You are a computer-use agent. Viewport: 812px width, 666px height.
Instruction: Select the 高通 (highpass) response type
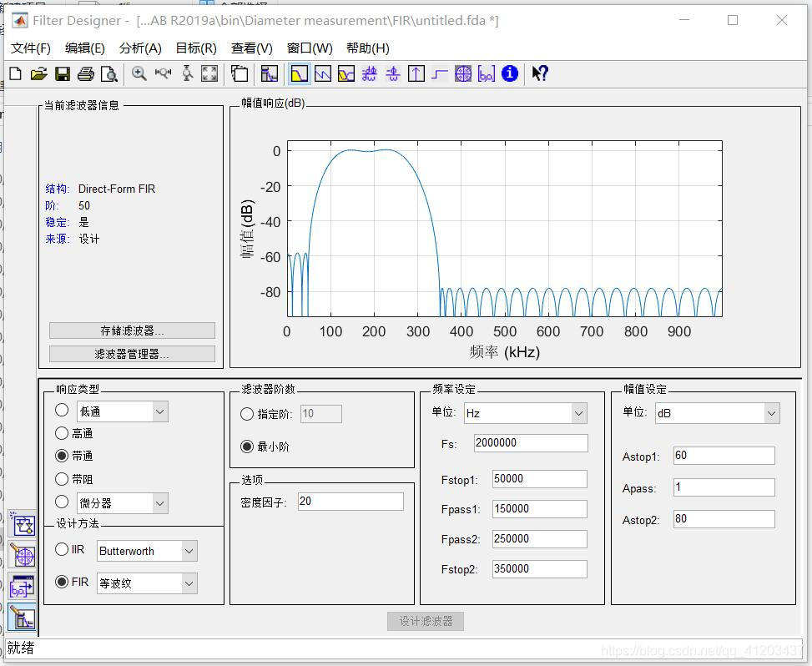61,432
